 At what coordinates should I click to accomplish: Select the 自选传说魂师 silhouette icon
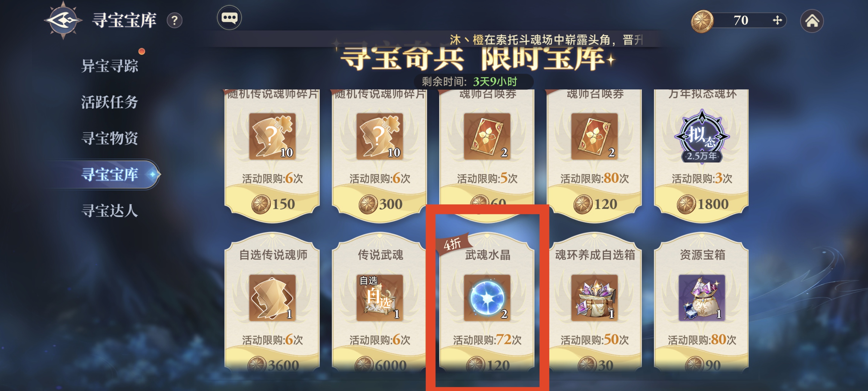pyautogui.click(x=272, y=297)
